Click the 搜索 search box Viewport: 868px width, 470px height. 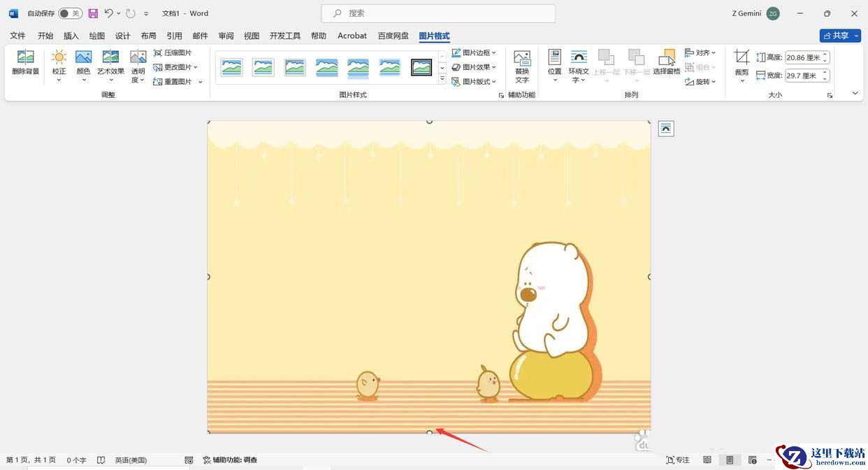click(438, 13)
